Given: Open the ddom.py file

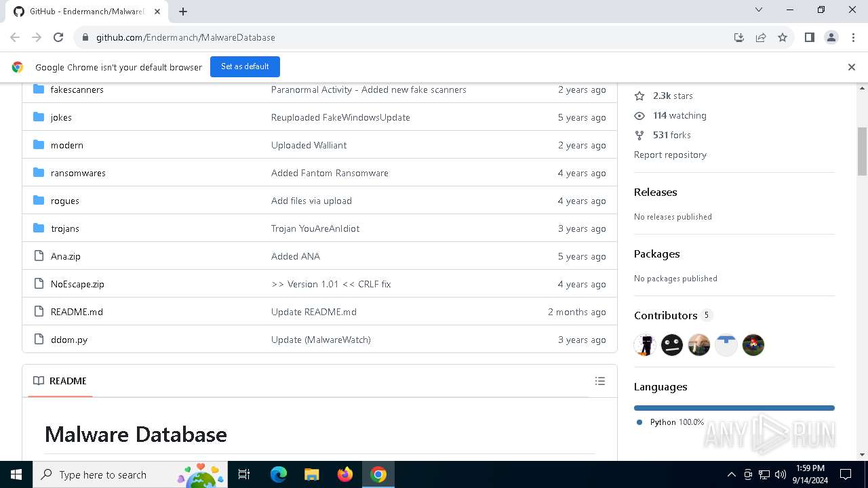Looking at the screenshot, I should 68,340.
